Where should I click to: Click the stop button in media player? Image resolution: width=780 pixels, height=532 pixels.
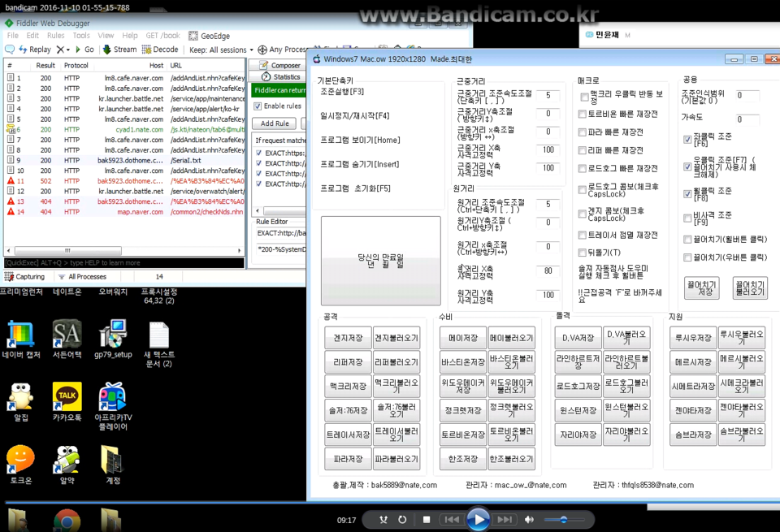tap(427, 520)
